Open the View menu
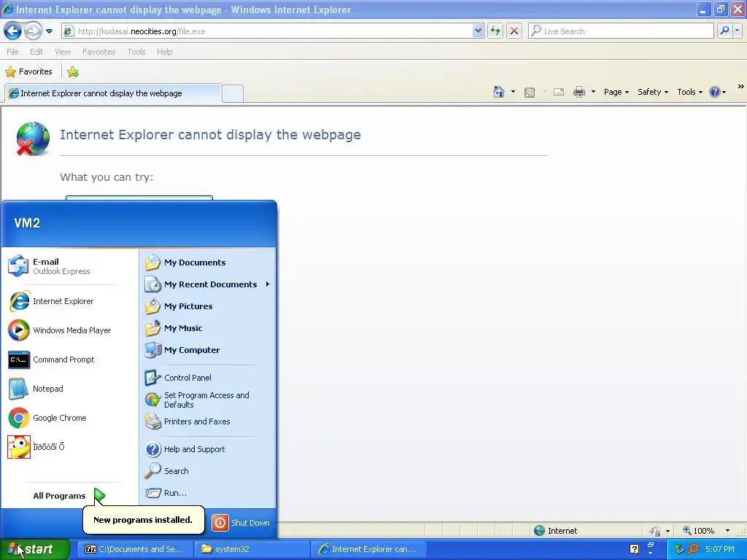This screenshot has height=560, width=747. tap(63, 52)
